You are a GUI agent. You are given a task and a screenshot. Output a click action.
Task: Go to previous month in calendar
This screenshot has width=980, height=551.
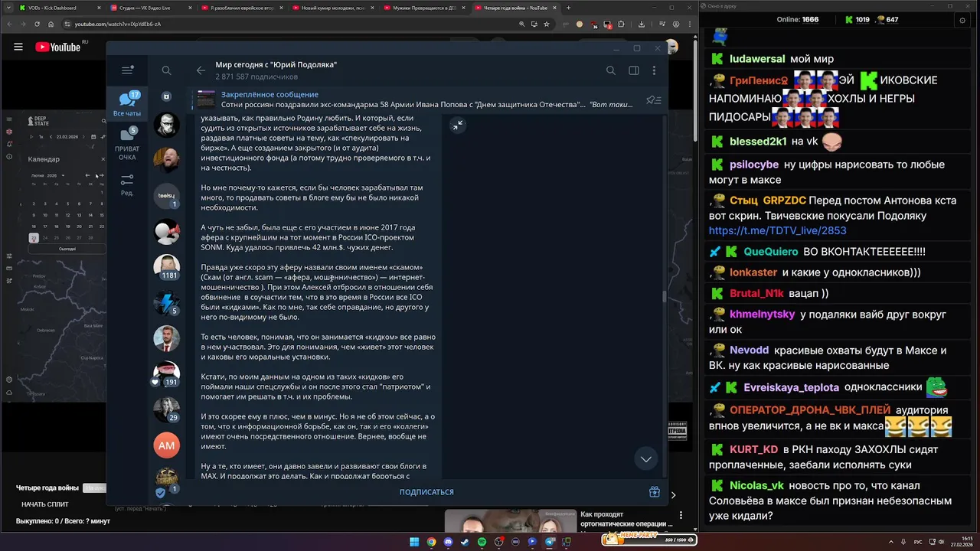point(87,176)
